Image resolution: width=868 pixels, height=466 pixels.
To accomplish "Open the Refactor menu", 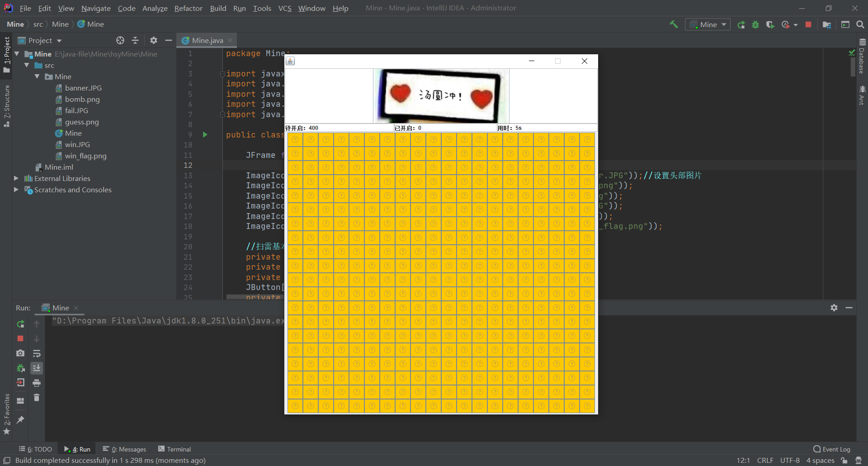I will tap(188, 8).
